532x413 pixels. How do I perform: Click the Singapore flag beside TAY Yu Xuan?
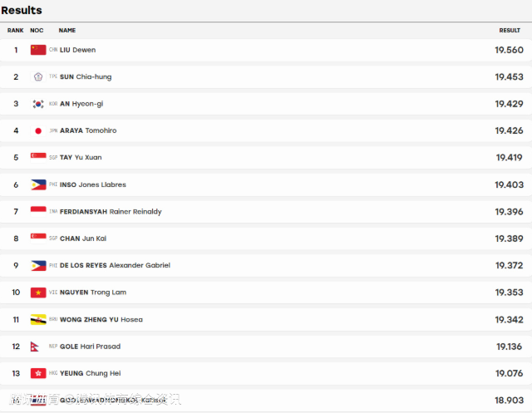point(38,157)
